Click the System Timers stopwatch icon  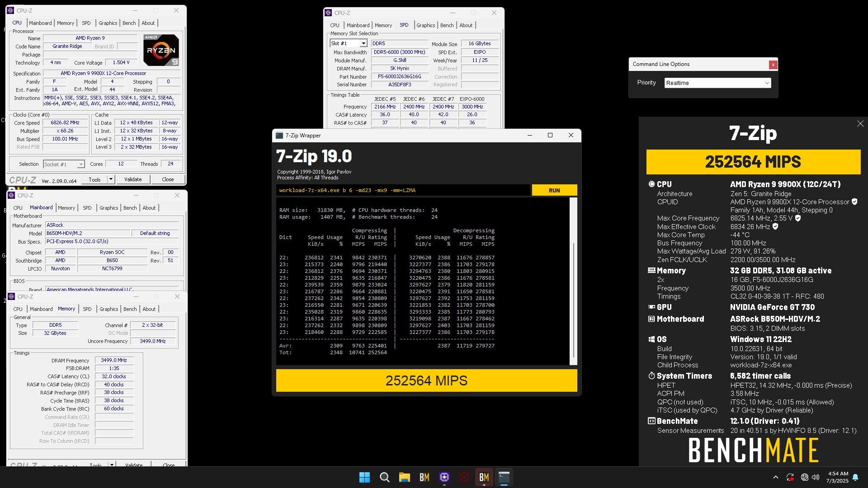pyautogui.click(x=651, y=376)
